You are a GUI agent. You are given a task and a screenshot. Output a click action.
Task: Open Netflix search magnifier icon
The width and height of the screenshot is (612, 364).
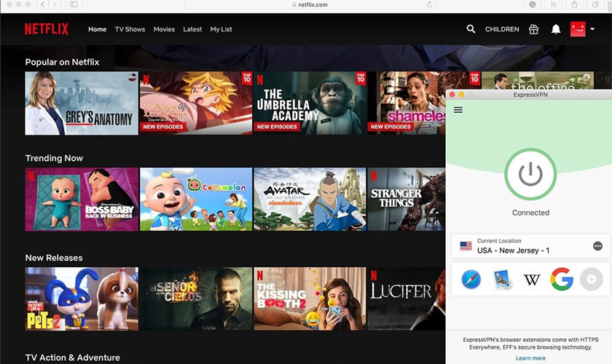[471, 29]
